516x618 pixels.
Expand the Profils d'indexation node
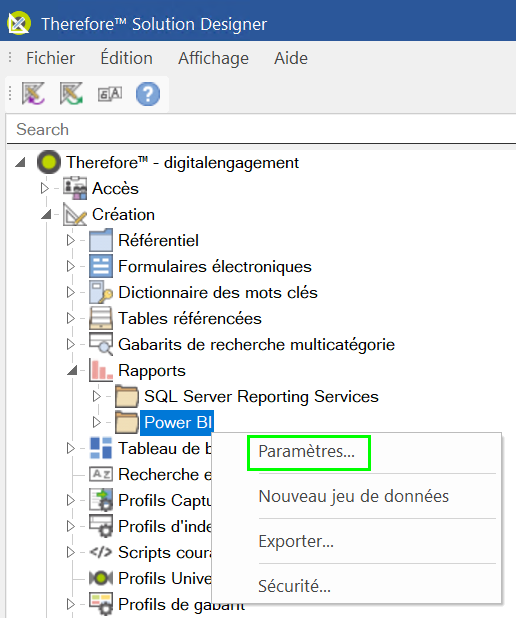point(71,526)
